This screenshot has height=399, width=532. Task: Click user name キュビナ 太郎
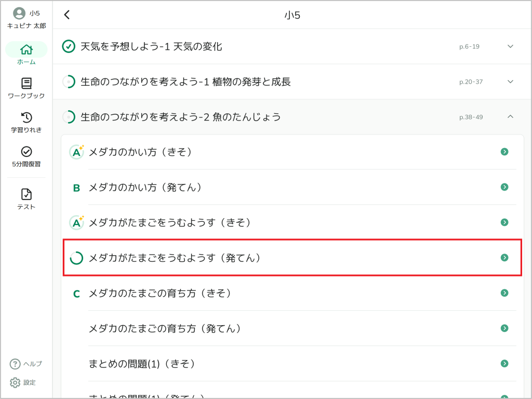pyautogui.click(x=26, y=26)
